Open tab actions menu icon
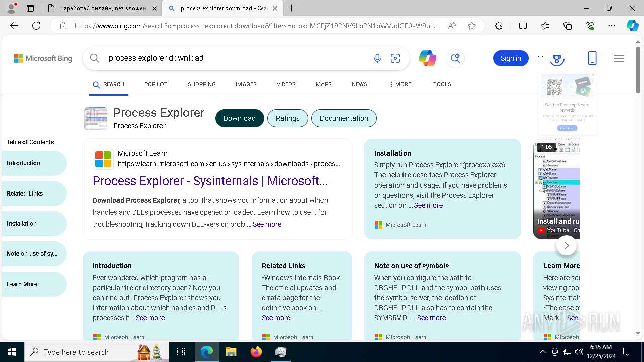The image size is (644, 362). pyautogui.click(x=30, y=8)
